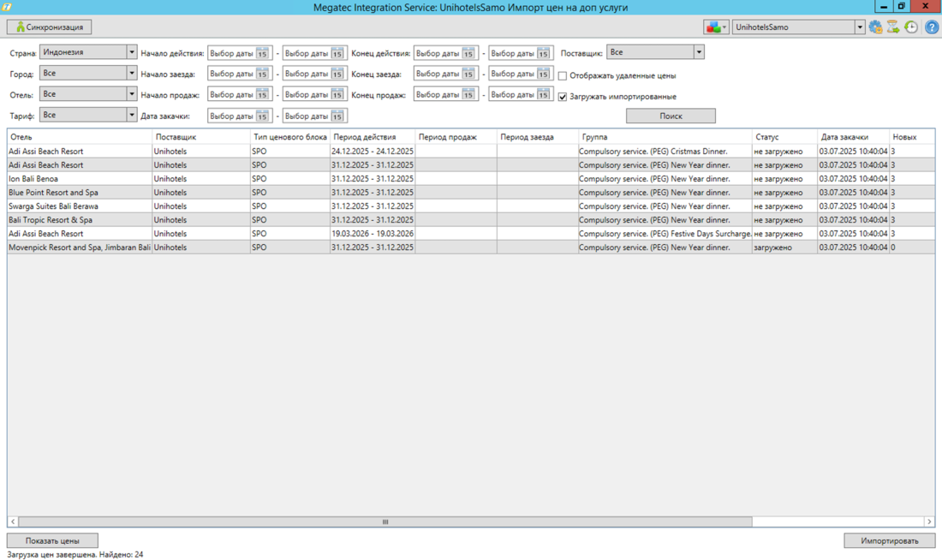Viewport: 942px width, 560px height.
Task: Click the blue help question icon
Action: pos(931,27)
